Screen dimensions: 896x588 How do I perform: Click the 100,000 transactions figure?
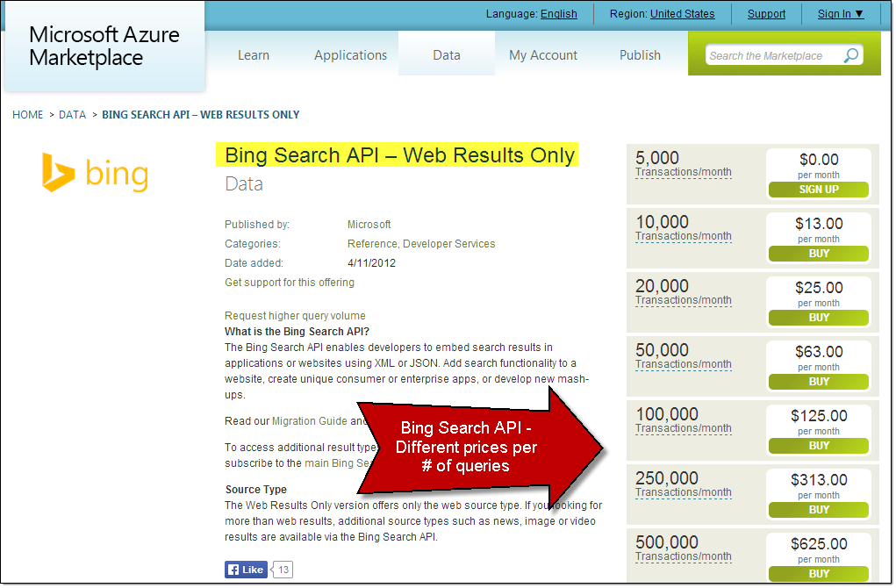click(x=667, y=413)
